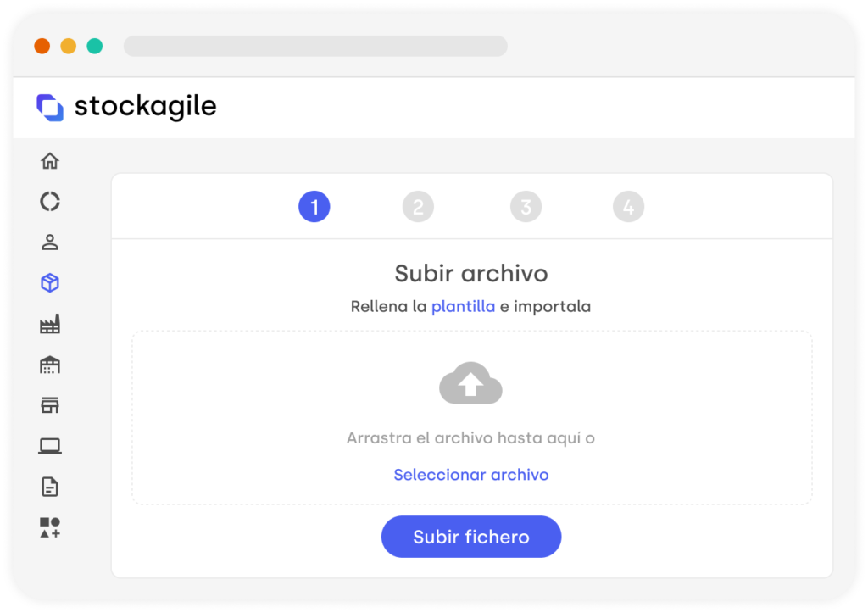The height and width of the screenshot is (613, 868).
Task: Open the factory manufacturing icon
Action: tap(50, 324)
